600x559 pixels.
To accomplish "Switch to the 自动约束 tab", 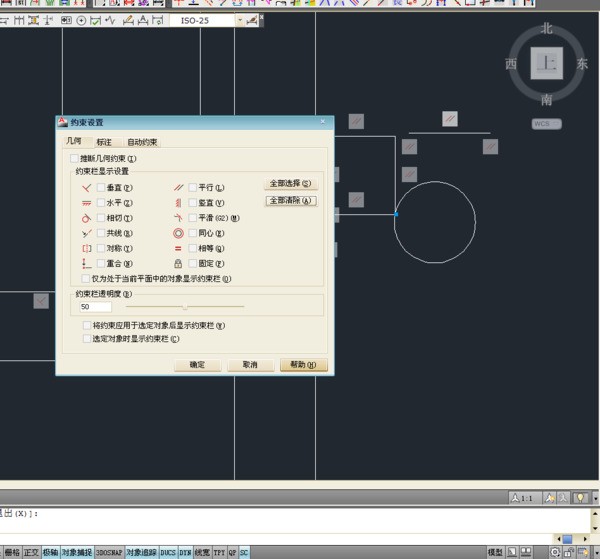I will click(x=142, y=142).
